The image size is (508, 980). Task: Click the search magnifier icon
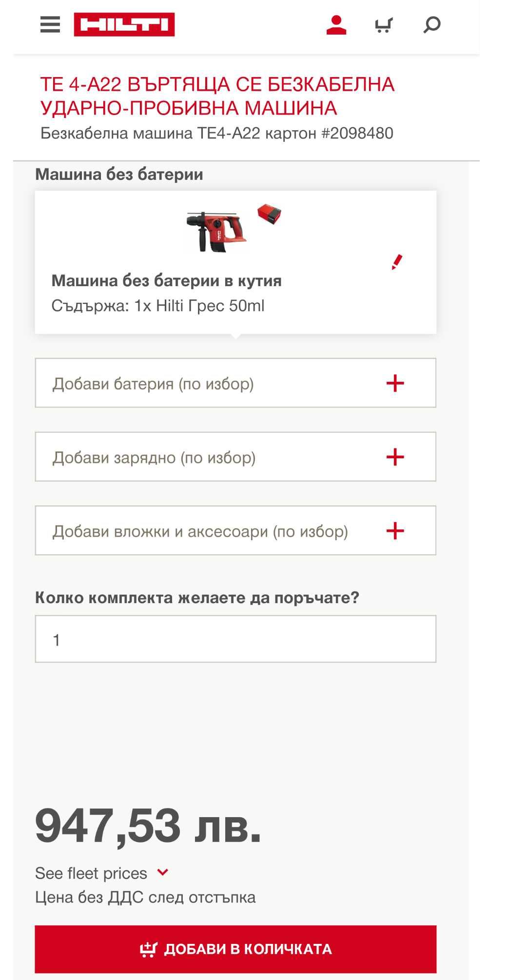[x=432, y=24]
